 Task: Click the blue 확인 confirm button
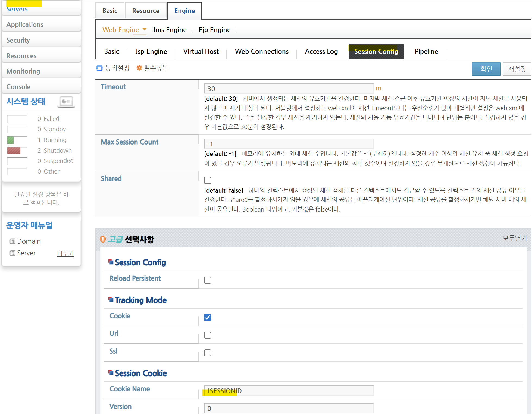tap(486, 69)
